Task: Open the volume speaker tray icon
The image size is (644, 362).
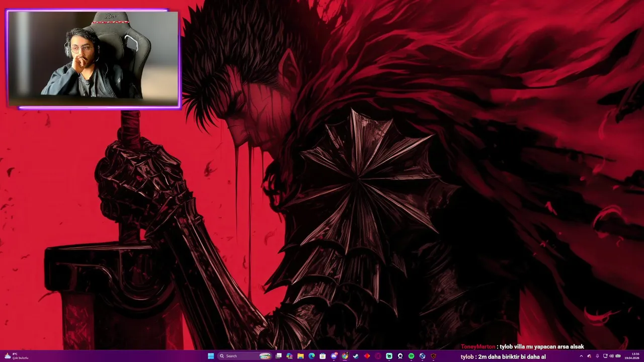Action: tap(611, 356)
